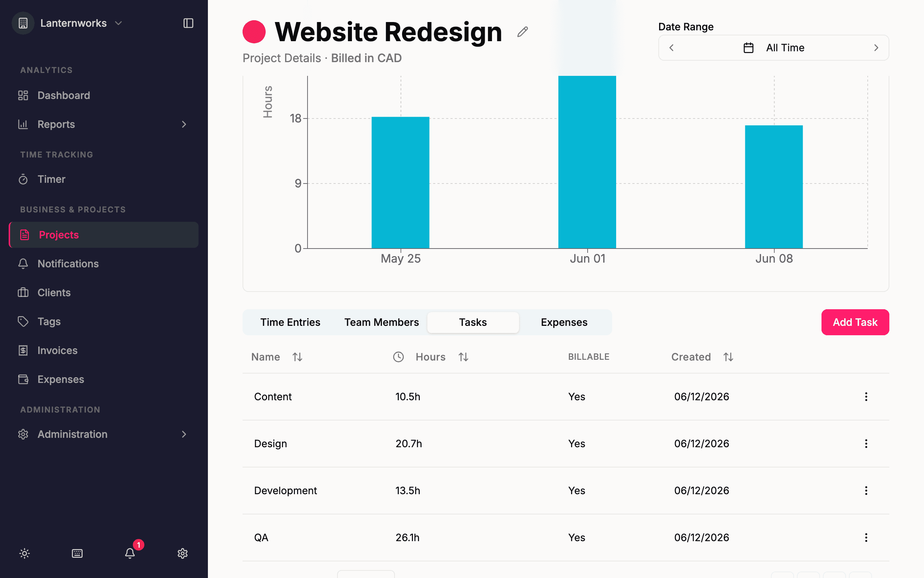Open keyboard shortcuts icon
This screenshot has height=578, width=924.
[77, 553]
